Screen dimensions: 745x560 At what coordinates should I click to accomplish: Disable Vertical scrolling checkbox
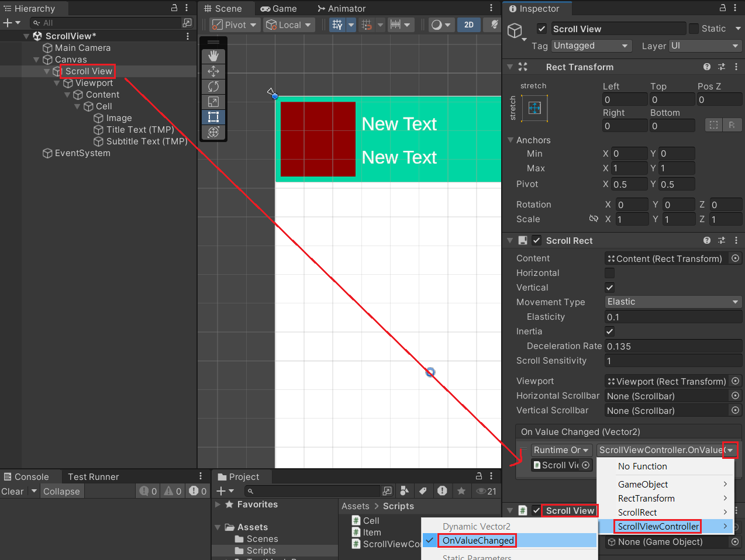pyautogui.click(x=609, y=288)
